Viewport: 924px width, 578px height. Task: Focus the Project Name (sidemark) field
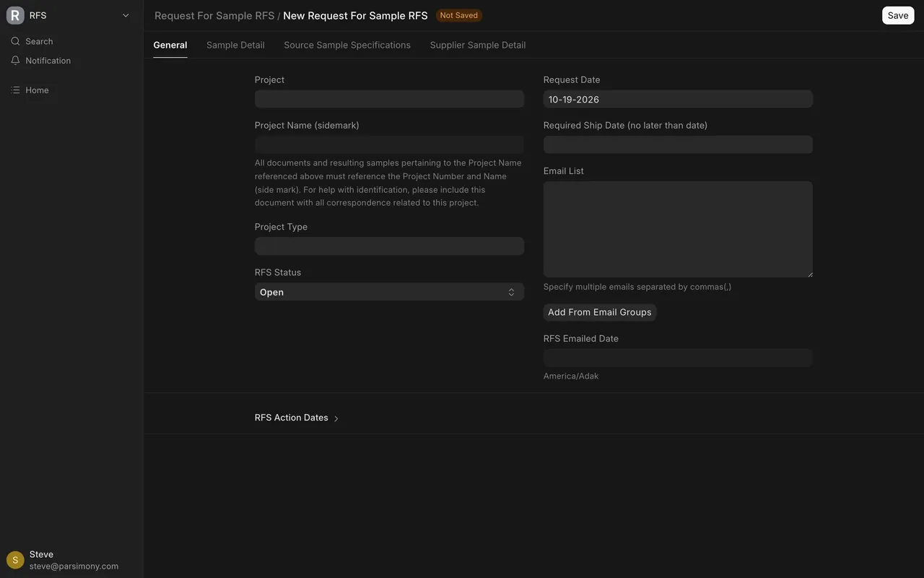(389, 144)
